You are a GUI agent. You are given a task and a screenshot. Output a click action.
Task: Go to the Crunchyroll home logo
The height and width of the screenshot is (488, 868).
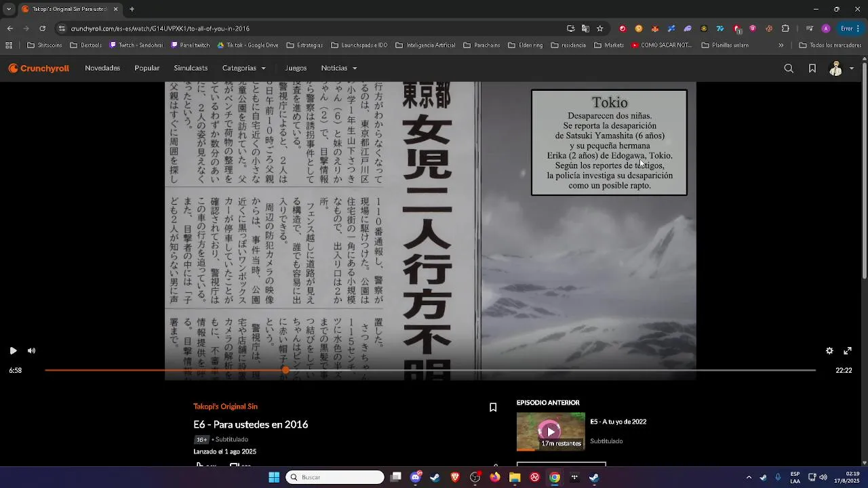[x=39, y=68]
